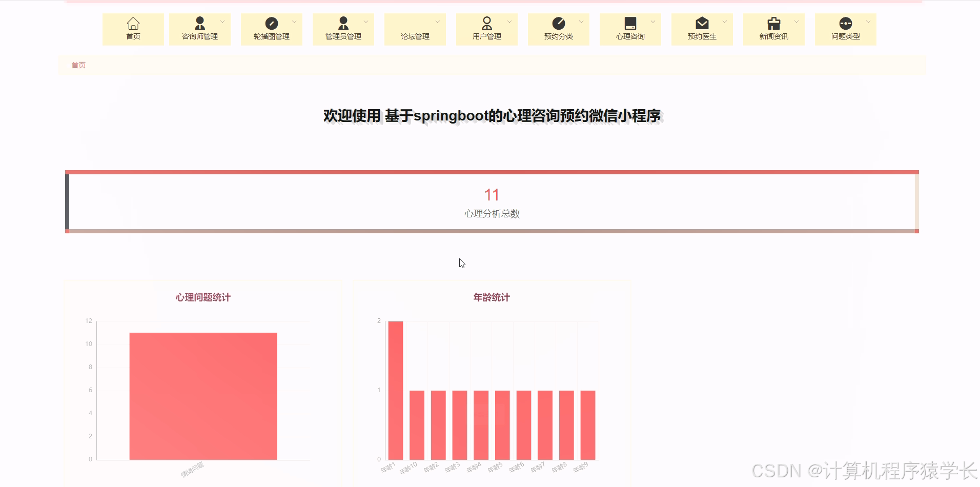The image size is (980, 487).
Task: Click the 用户管理 user outline icon
Action: [x=486, y=23]
